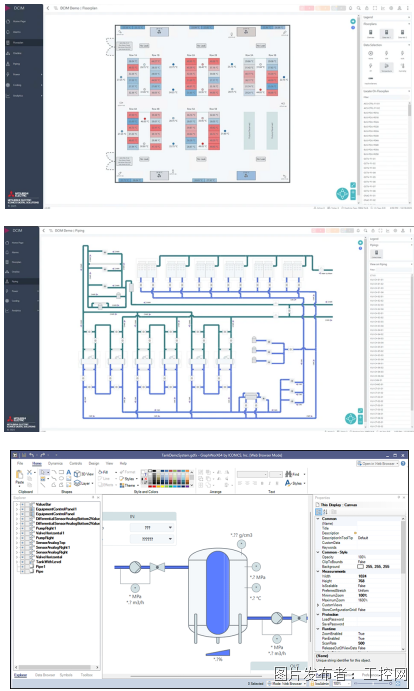Open GraphWorX help question-mark icon
The height and width of the screenshot is (691, 414).
[x=403, y=464]
